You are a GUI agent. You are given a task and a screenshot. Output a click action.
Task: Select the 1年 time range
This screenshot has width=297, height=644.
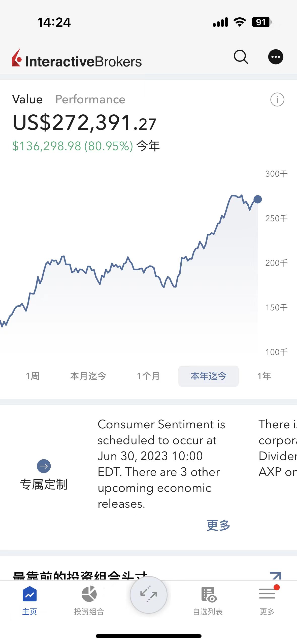coord(264,376)
